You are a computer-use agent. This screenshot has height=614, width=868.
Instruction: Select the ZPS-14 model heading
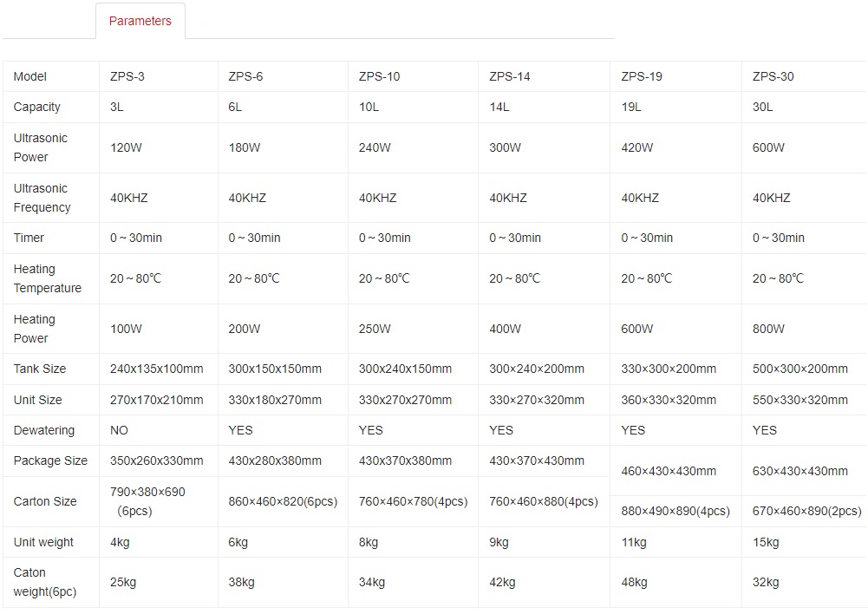[510, 76]
